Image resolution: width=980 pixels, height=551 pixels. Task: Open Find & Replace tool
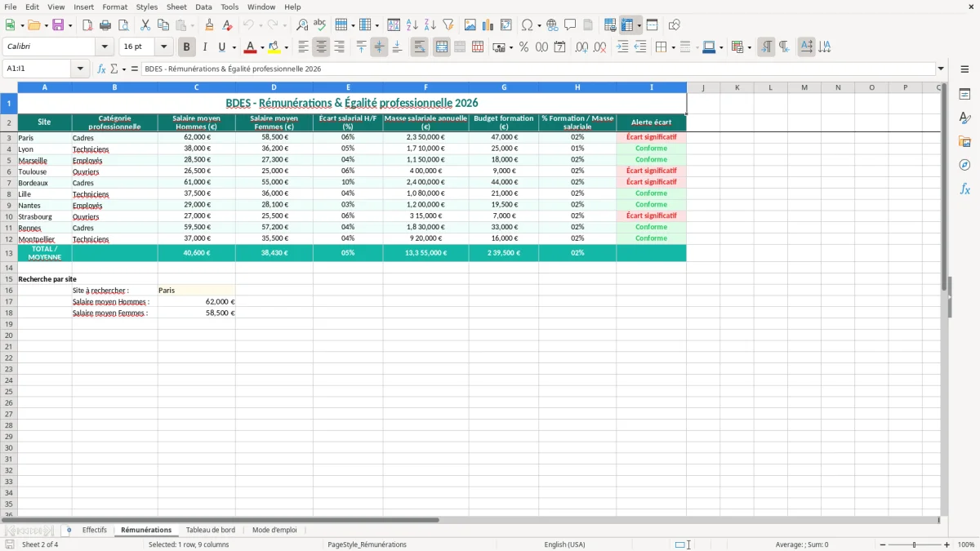(x=302, y=25)
